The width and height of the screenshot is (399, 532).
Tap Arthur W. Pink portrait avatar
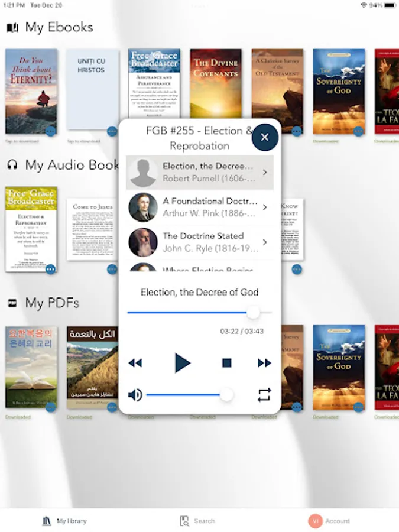[143, 207]
